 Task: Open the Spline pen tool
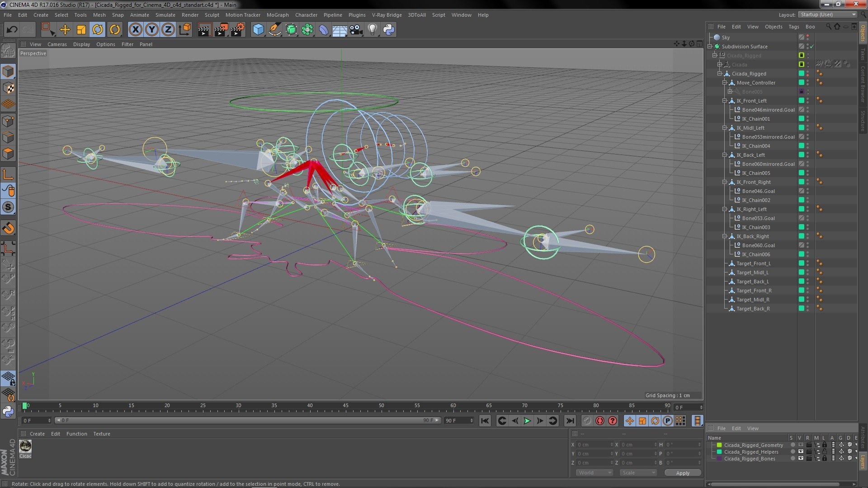[274, 30]
